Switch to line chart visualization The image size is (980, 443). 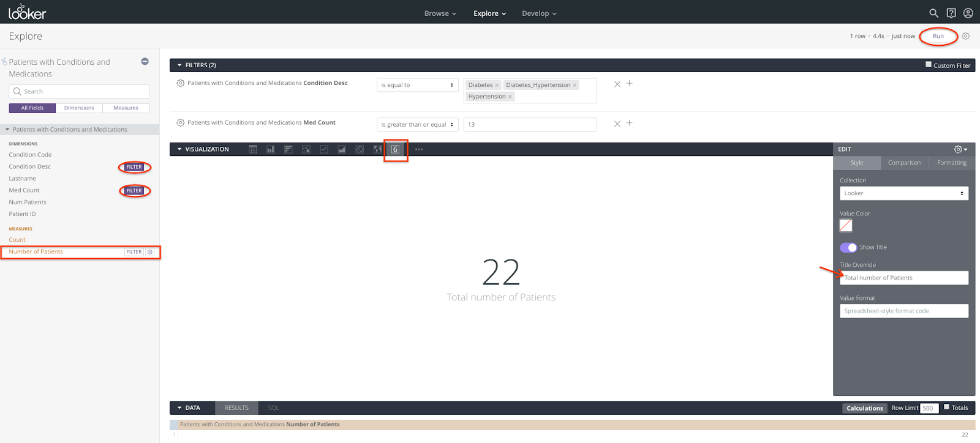(324, 149)
